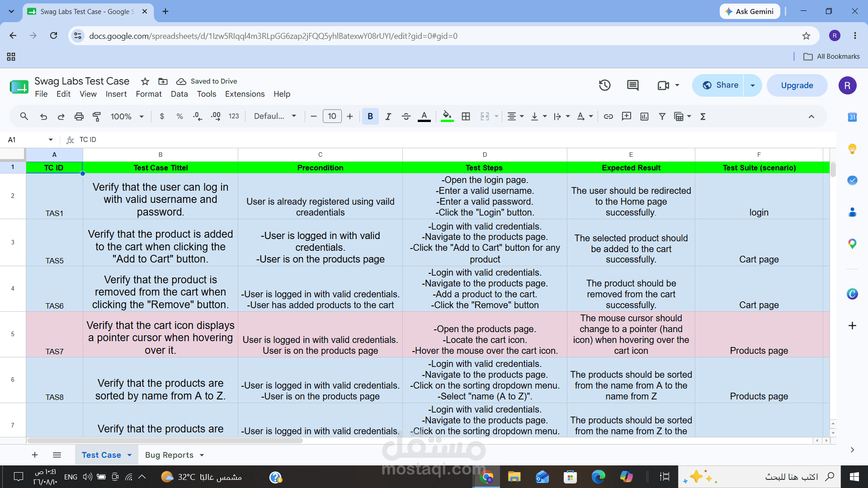Open the Format menu
The image size is (868, 488).
pos(149,94)
